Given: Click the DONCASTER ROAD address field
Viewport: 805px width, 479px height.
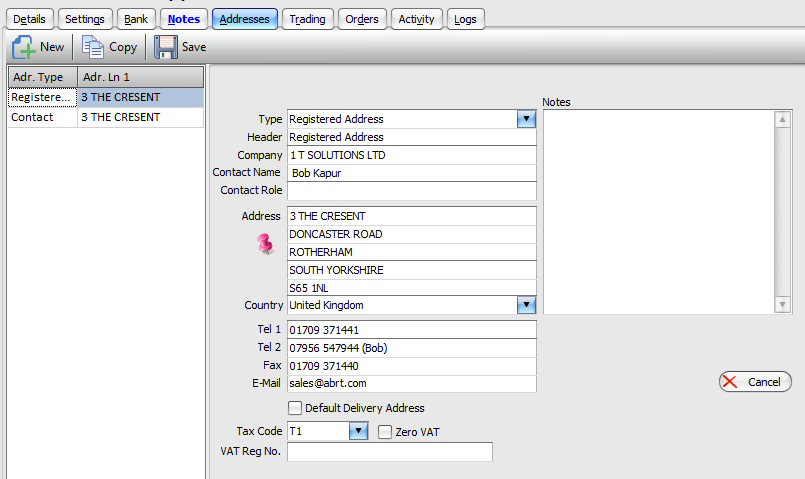Looking at the screenshot, I should [412, 234].
